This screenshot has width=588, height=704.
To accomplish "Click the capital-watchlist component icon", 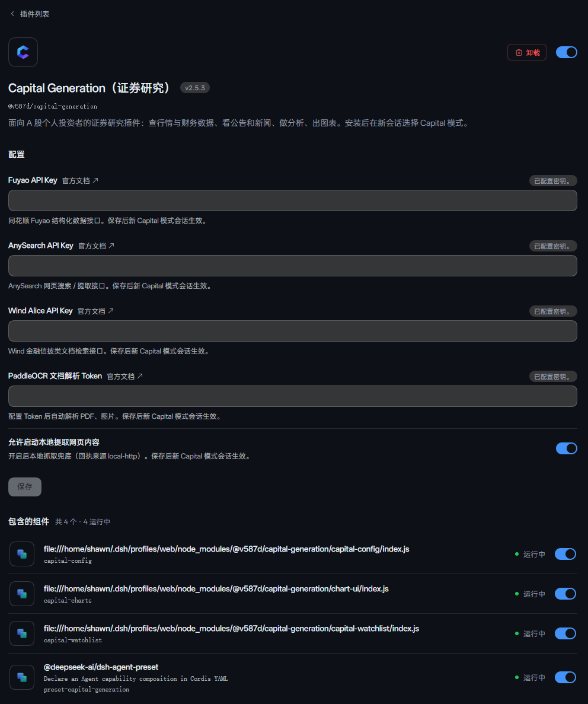I will point(22,633).
